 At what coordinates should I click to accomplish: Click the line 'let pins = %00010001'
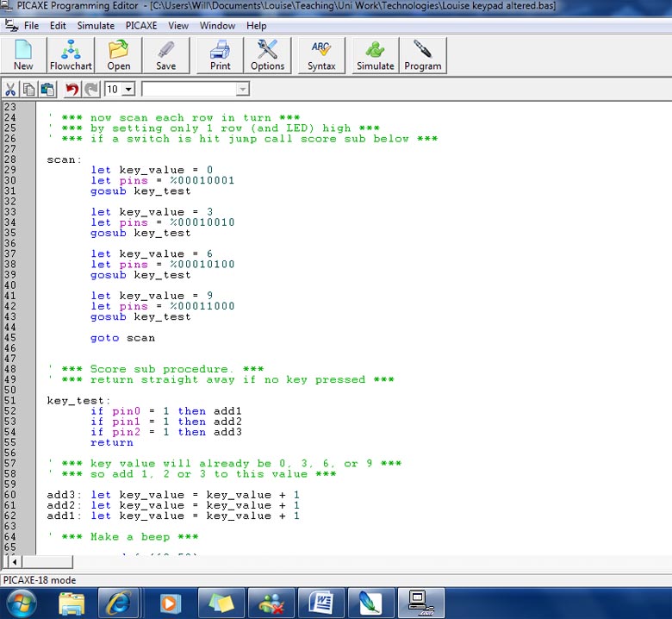coord(163,180)
